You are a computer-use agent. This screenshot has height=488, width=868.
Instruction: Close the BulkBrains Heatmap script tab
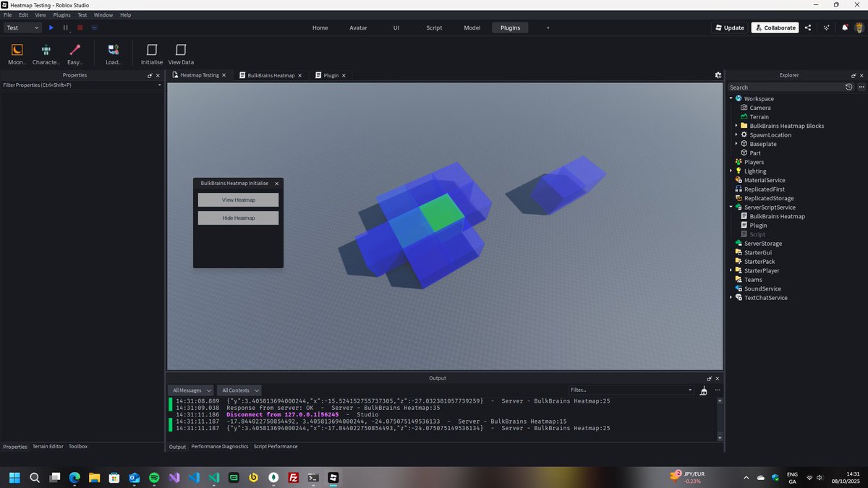click(299, 75)
